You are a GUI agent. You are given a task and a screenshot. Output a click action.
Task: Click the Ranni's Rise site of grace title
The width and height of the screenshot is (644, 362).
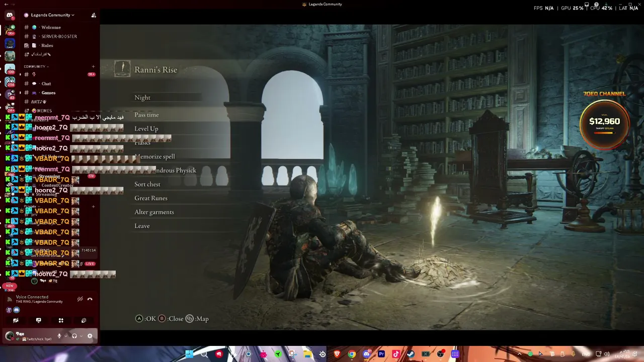point(155,70)
